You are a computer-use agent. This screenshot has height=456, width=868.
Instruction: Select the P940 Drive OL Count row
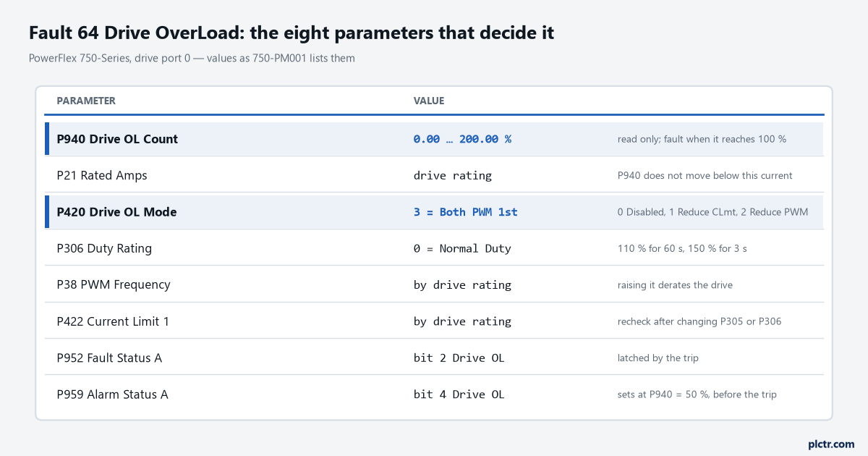(x=434, y=139)
